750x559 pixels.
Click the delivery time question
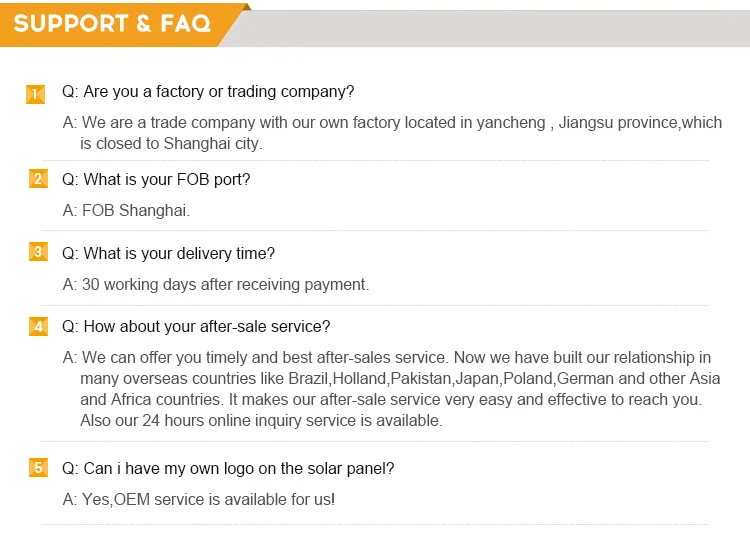point(168,254)
